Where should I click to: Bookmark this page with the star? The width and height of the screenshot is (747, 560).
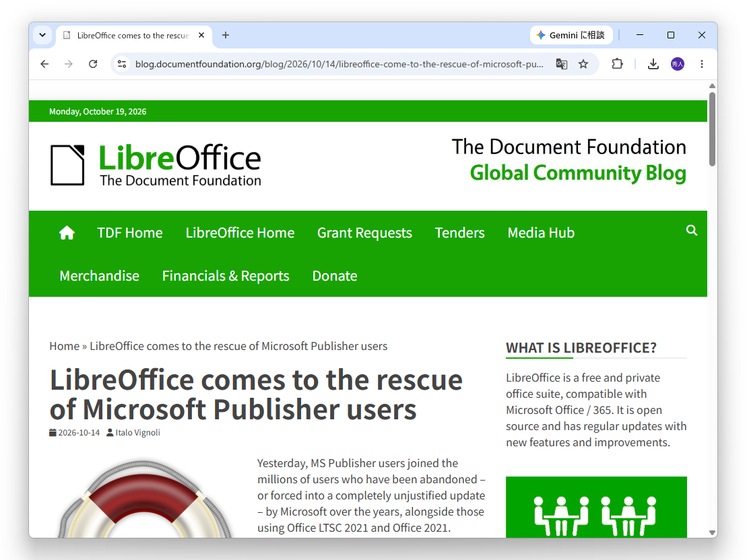pos(583,64)
